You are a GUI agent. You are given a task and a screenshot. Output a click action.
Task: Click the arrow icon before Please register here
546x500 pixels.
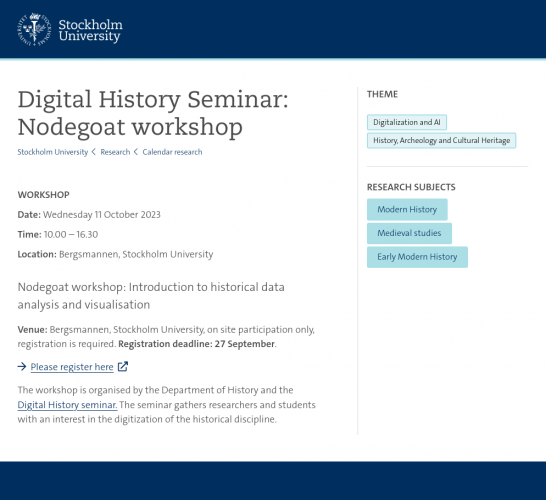tap(22, 367)
